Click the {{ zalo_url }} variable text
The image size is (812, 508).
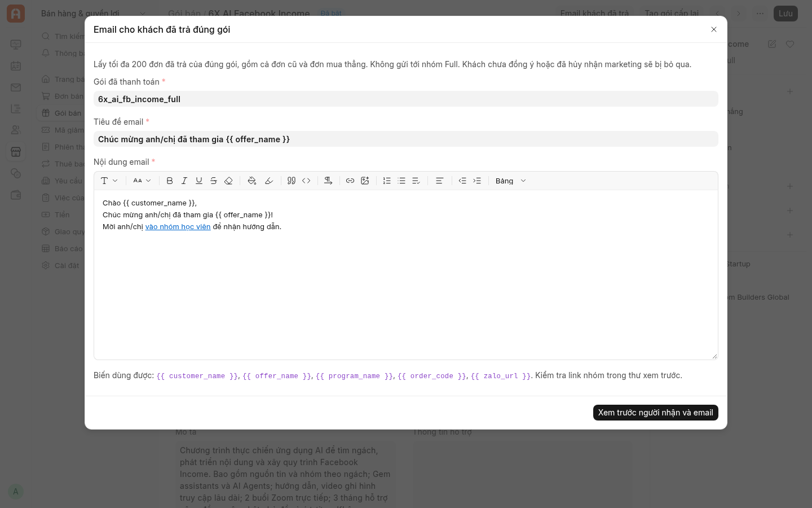501,376
